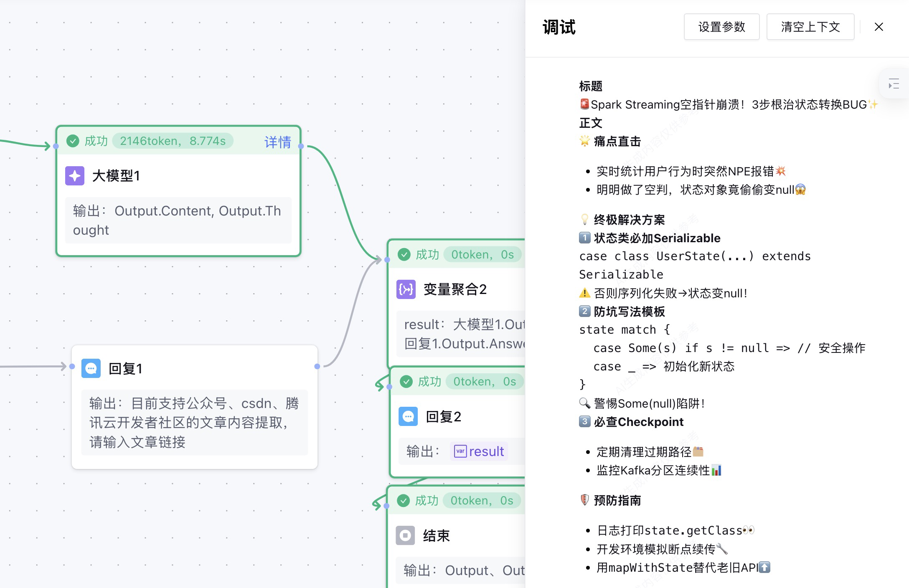Click the 变量聚合2 input connection port
The image size is (909, 588).
387,260
